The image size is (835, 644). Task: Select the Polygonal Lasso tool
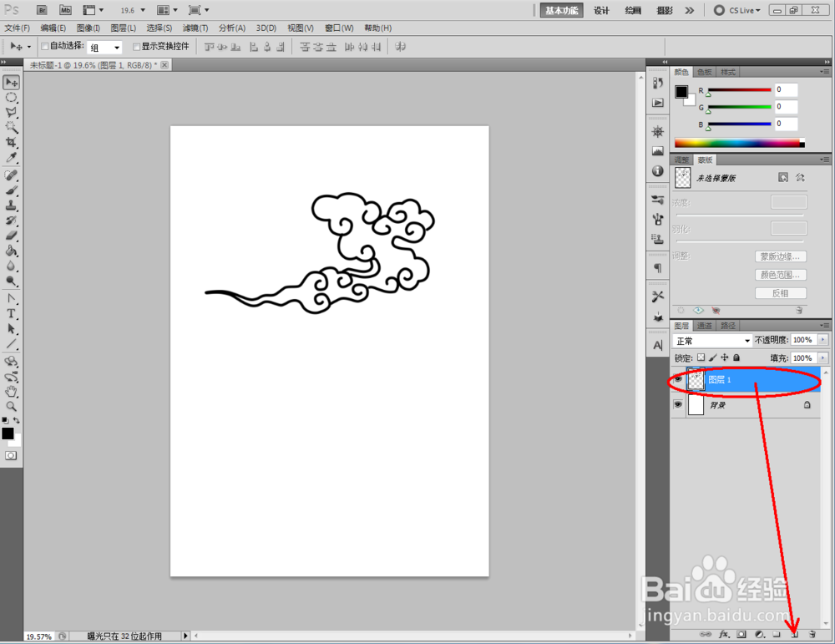11,113
